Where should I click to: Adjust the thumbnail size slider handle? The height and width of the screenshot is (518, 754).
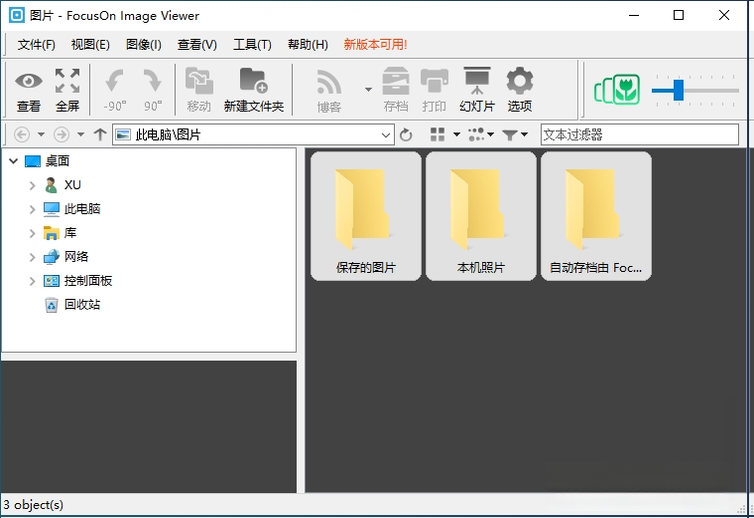pos(679,90)
